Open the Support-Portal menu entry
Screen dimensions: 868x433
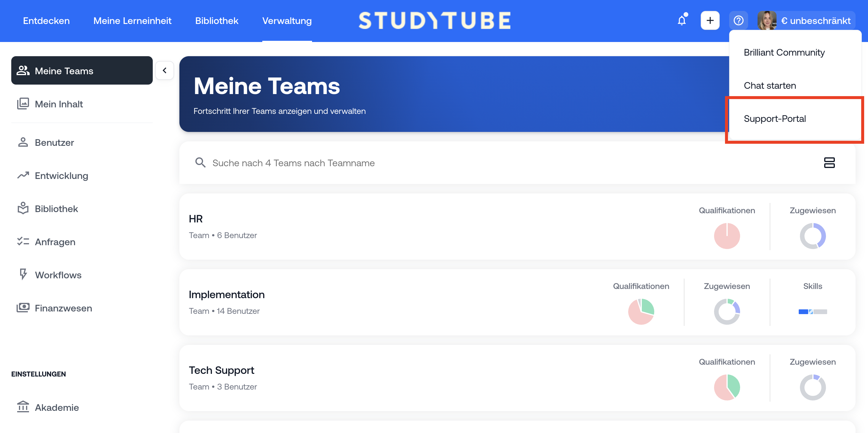[x=775, y=119]
